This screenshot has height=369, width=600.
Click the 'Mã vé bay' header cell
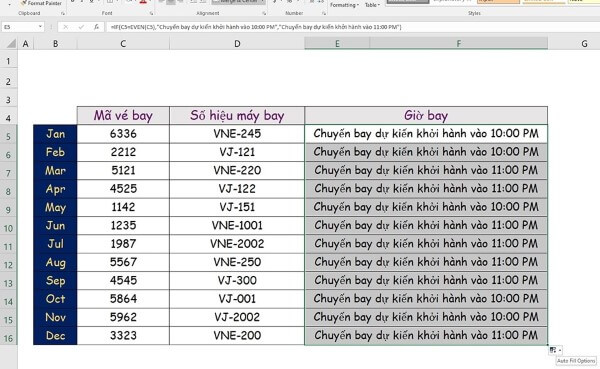(123, 116)
